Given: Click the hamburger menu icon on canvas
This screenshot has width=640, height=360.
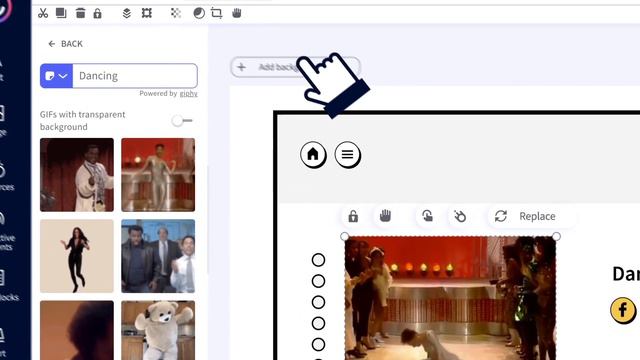Looking at the screenshot, I should [348, 154].
